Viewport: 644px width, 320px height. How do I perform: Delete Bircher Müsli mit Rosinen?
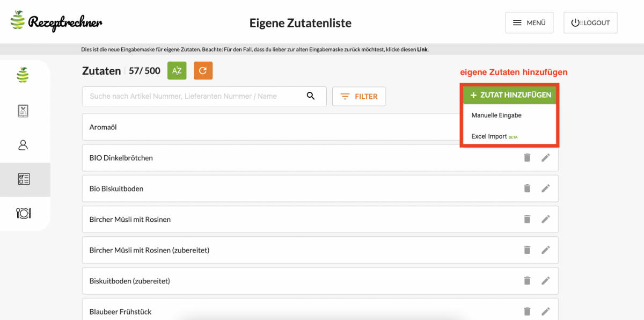tap(527, 219)
